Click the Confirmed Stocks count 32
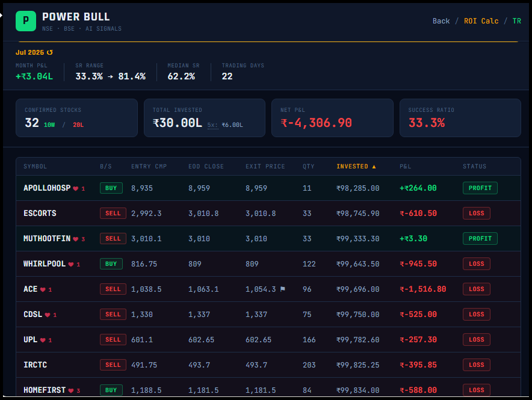Image resolution: width=532 pixels, height=400 pixels. point(32,123)
